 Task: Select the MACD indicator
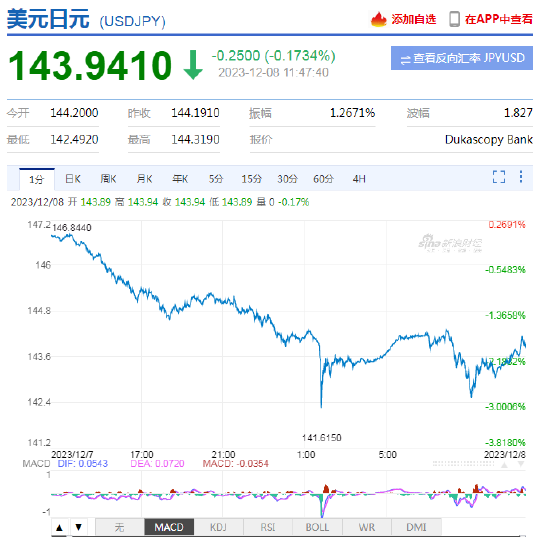coord(169,527)
